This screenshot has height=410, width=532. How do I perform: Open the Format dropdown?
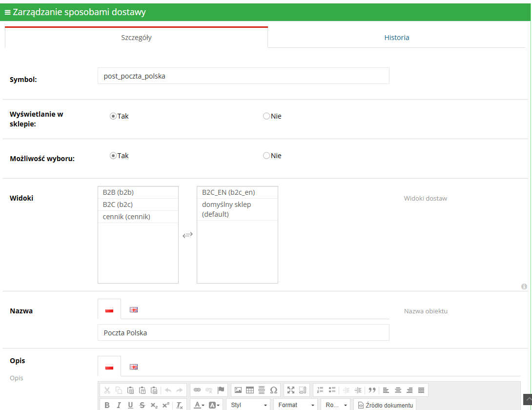(295, 405)
